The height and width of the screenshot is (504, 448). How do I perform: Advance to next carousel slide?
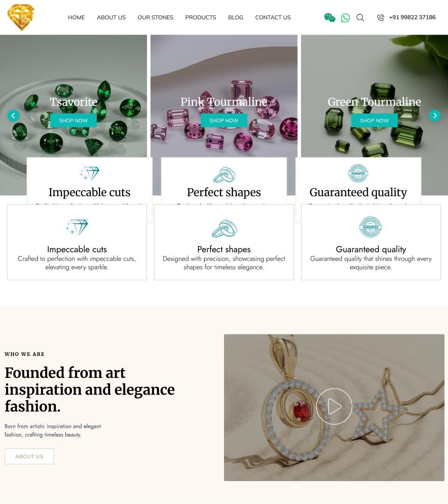pyautogui.click(x=435, y=115)
